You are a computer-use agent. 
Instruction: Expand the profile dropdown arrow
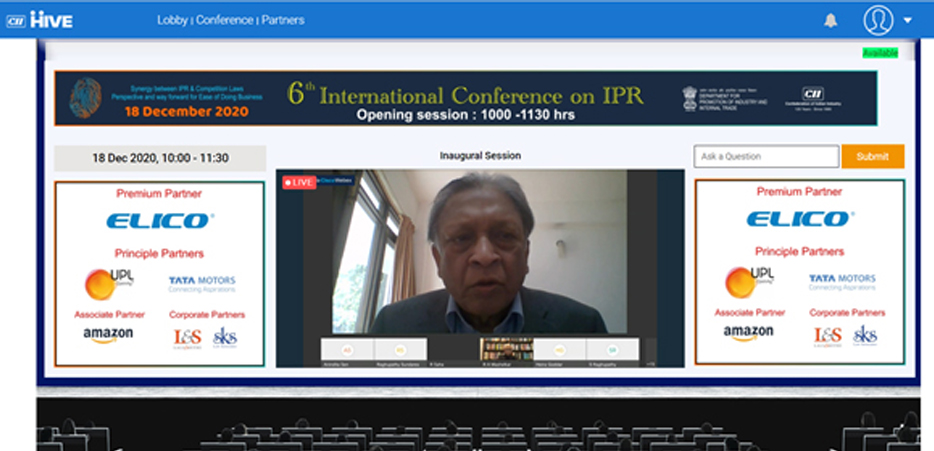[x=907, y=20]
